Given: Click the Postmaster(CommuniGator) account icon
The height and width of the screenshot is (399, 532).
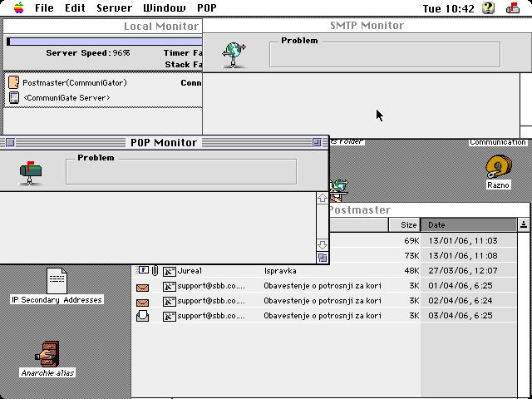Looking at the screenshot, I should tap(13, 82).
